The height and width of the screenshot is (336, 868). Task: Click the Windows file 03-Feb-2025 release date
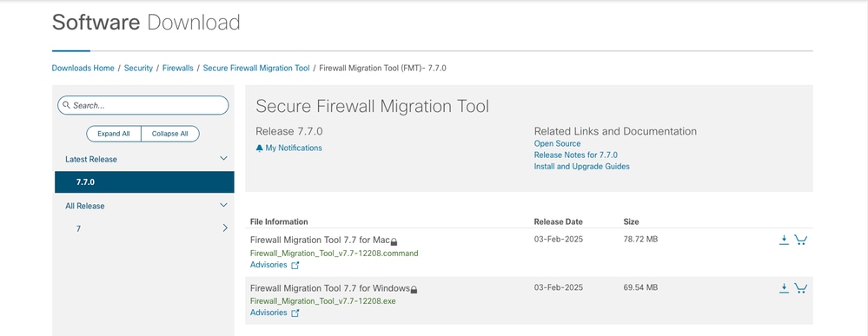tap(559, 287)
